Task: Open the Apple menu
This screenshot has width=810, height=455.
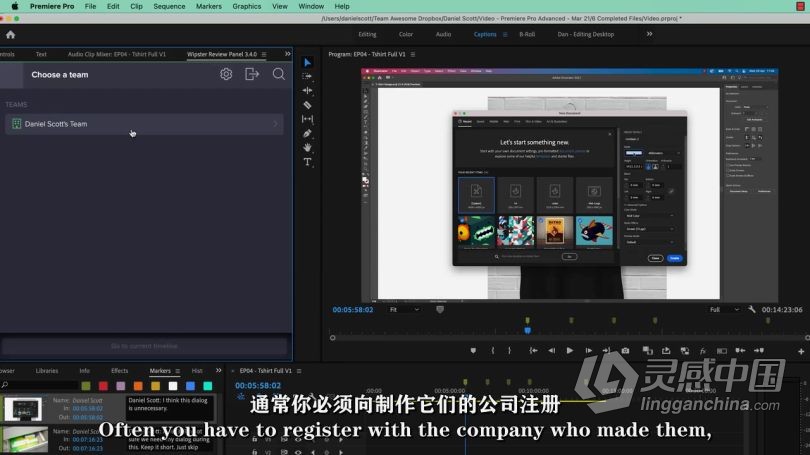Action: (x=15, y=6)
